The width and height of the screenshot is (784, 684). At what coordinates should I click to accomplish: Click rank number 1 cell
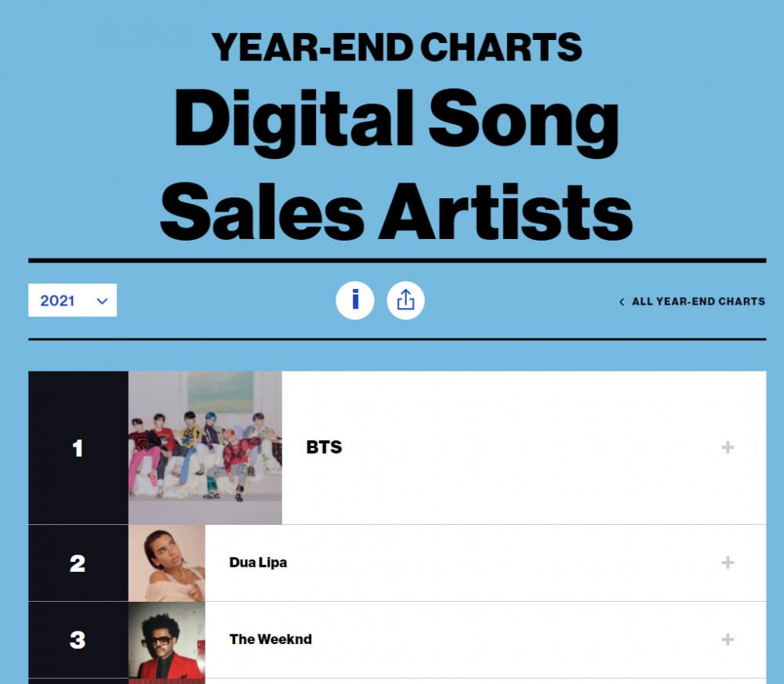coord(78,447)
